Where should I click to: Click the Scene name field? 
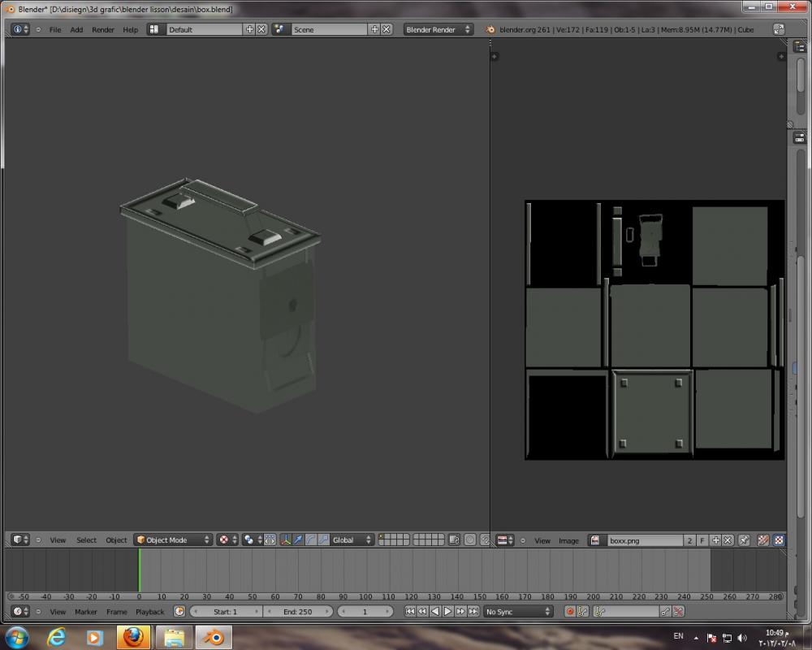click(329, 29)
